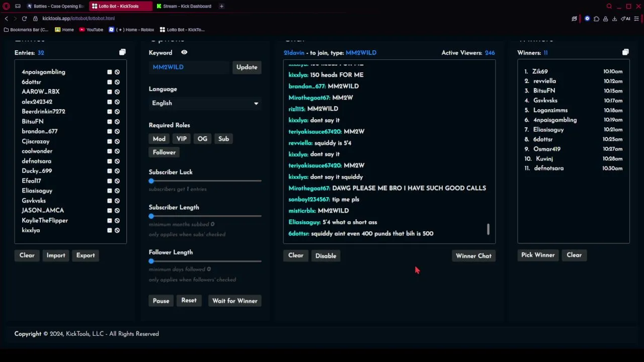The height and width of the screenshot is (362, 644).
Task: Switch to Battles - Case Opening tab
Action: point(56,6)
